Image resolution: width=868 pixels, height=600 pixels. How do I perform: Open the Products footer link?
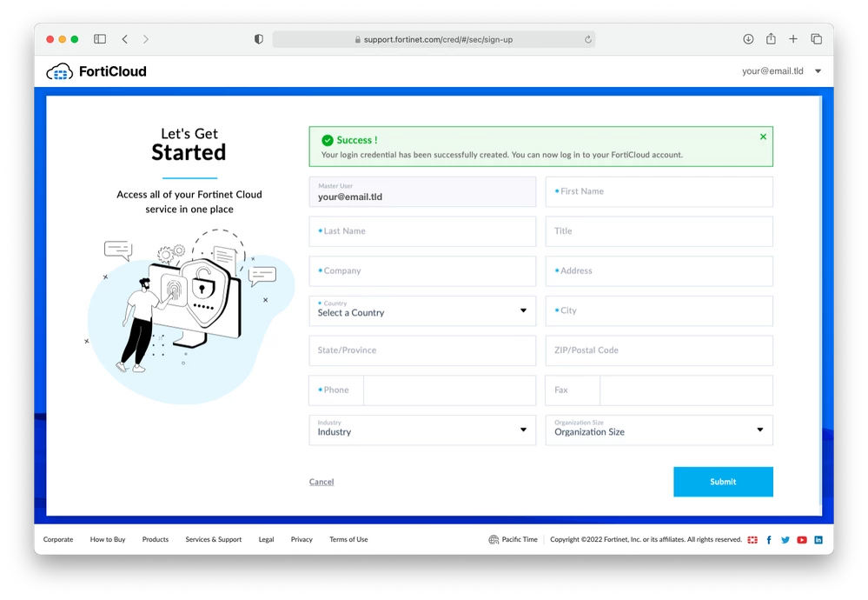pyautogui.click(x=155, y=540)
